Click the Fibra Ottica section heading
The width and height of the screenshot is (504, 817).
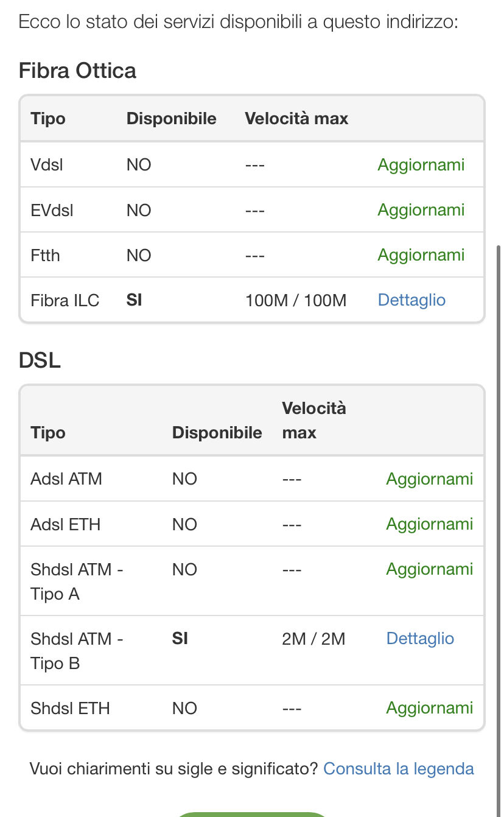tap(77, 71)
